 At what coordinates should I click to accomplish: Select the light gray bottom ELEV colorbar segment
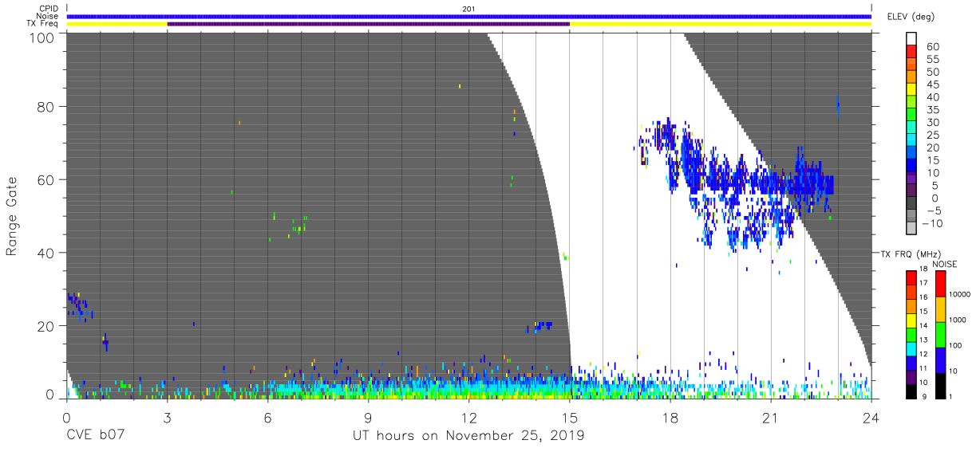[x=913, y=230]
